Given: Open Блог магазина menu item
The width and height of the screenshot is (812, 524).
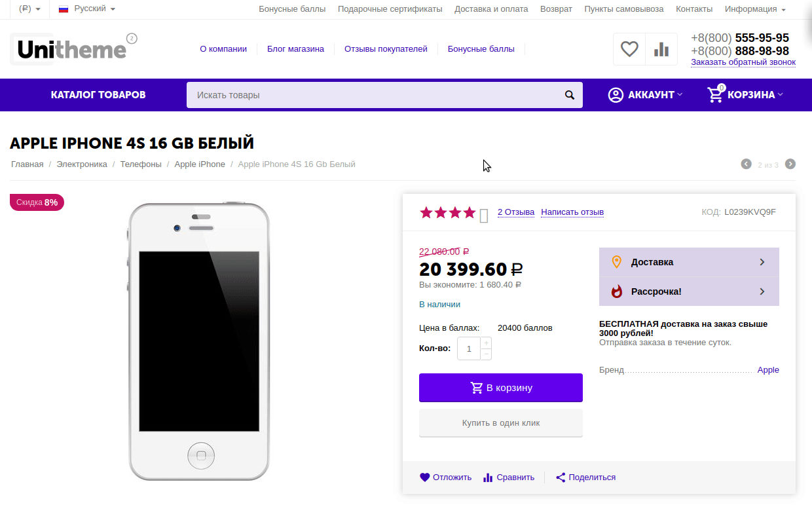Looking at the screenshot, I should pyautogui.click(x=295, y=49).
